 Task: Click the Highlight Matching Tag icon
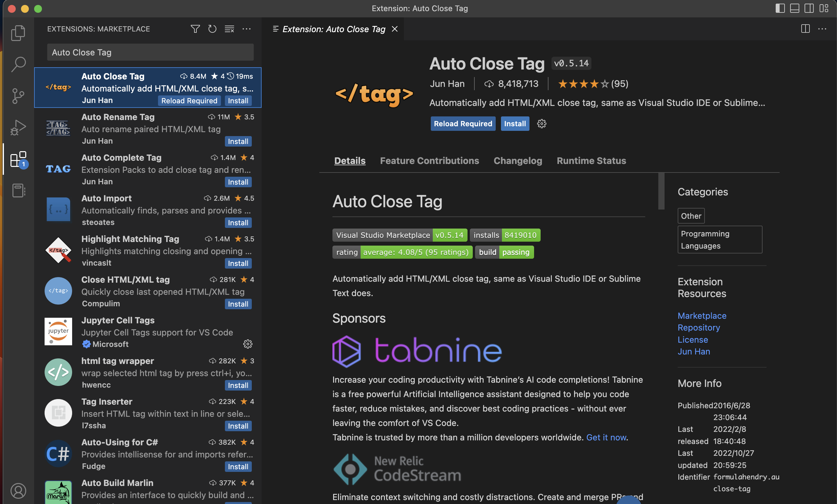click(x=58, y=250)
